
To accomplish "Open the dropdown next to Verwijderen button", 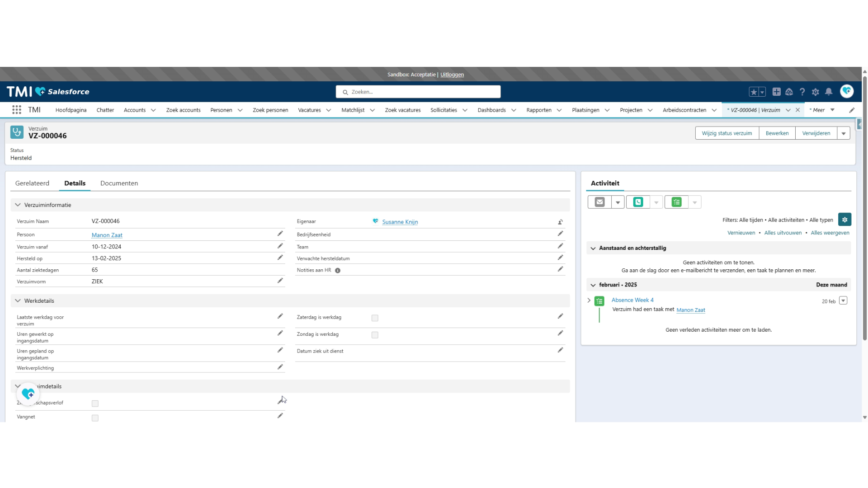I will pos(844,133).
